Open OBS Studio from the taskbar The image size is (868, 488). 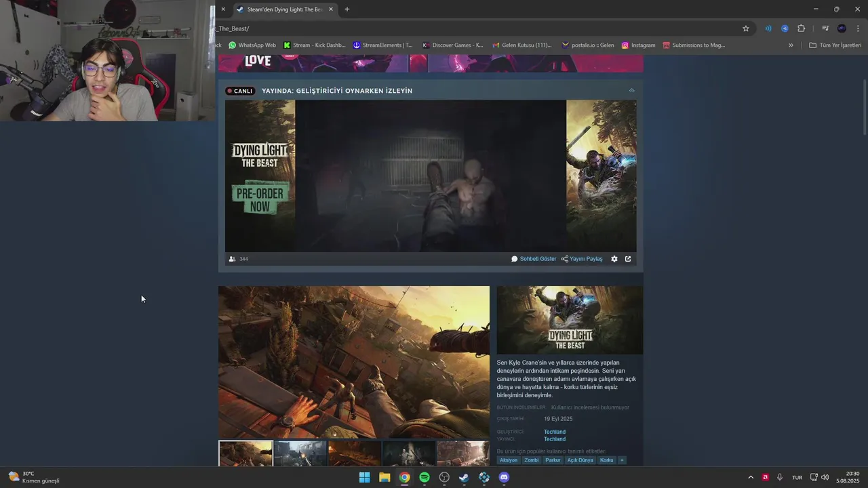click(x=444, y=477)
